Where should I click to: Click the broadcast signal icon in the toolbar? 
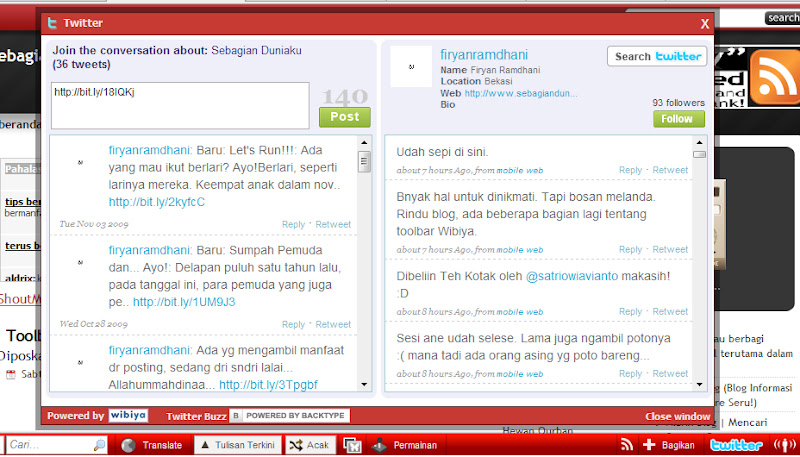[785, 445]
